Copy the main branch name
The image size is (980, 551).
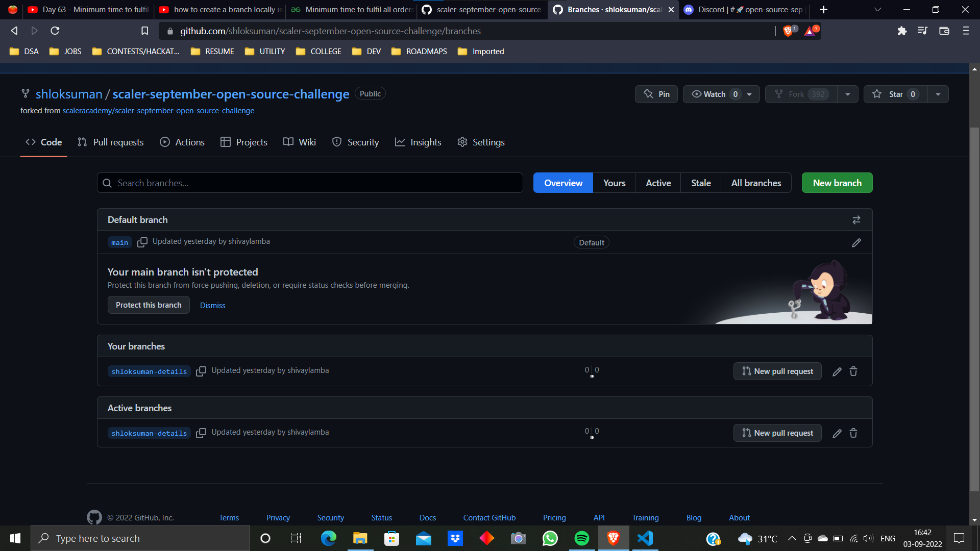click(142, 242)
